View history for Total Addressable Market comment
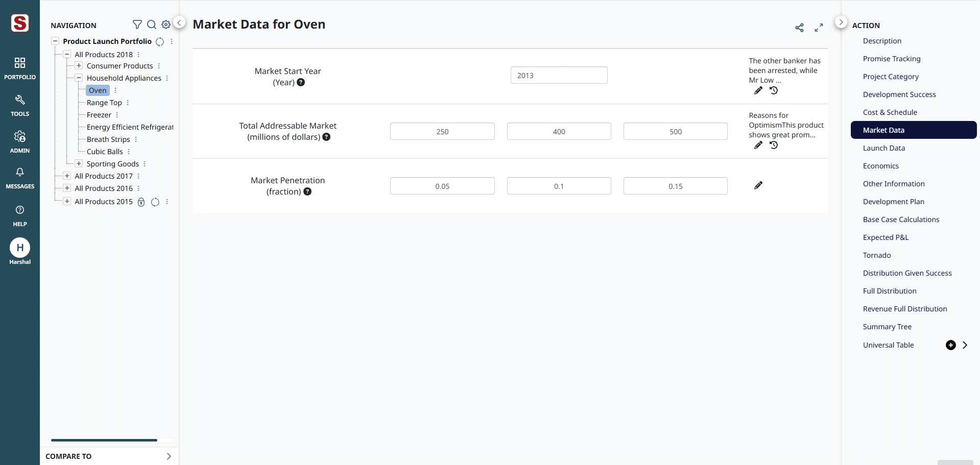Screen dimensions: 980x465 tap(774, 145)
